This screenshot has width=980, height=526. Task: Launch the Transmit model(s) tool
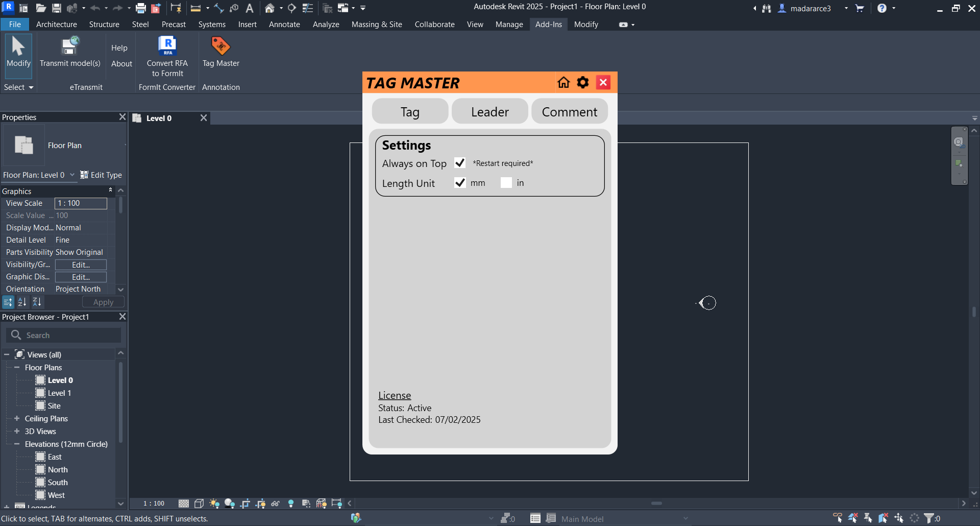[70, 46]
